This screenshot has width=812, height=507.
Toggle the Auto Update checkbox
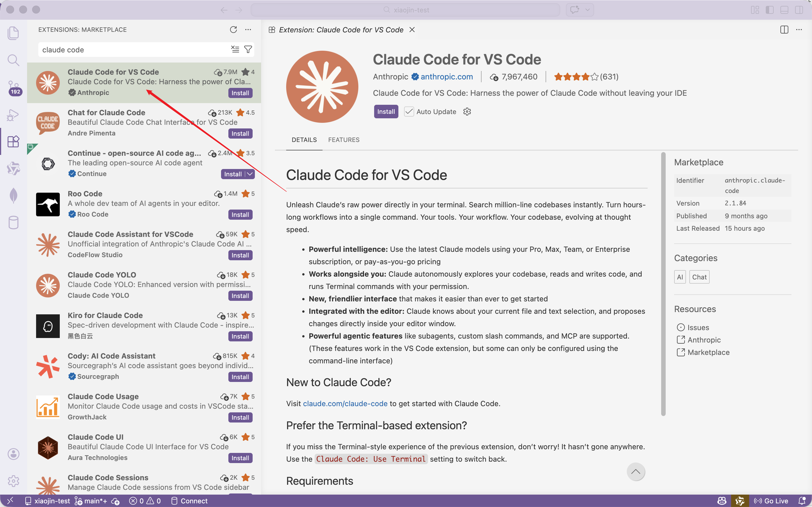point(409,112)
